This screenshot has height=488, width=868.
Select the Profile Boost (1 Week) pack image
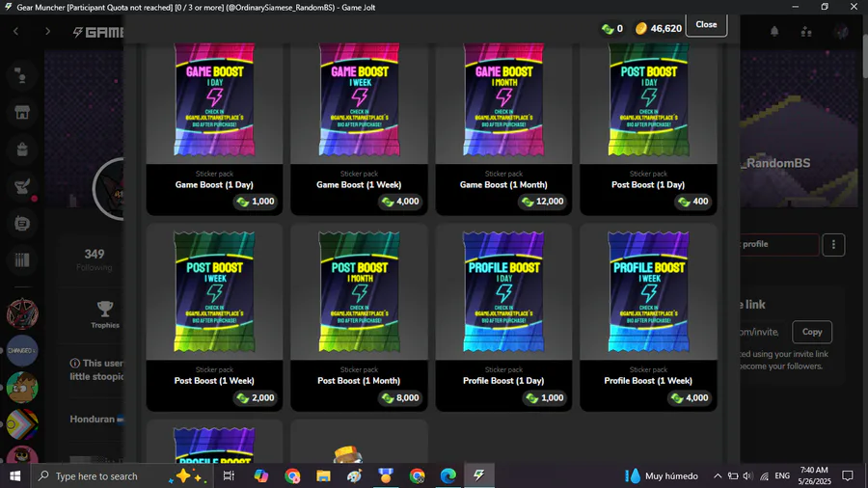coord(648,292)
